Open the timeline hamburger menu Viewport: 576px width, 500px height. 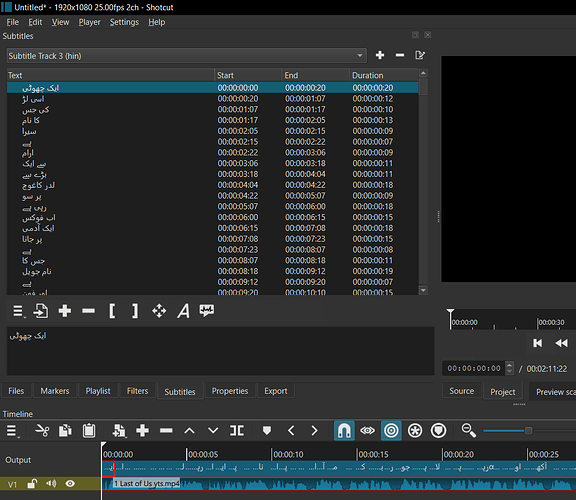click(x=12, y=431)
